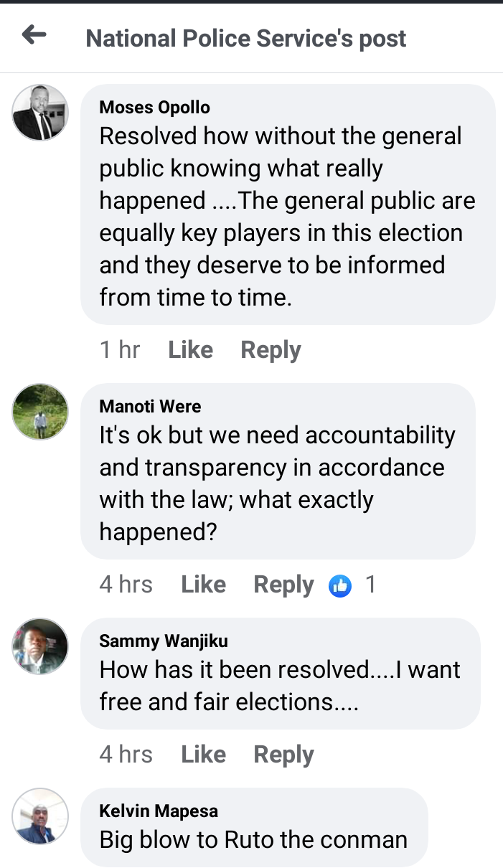Image resolution: width=503 pixels, height=868 pixels.
Task: Open Sammy Wanjiku's profile picture
Action: [x=41, y=646]
